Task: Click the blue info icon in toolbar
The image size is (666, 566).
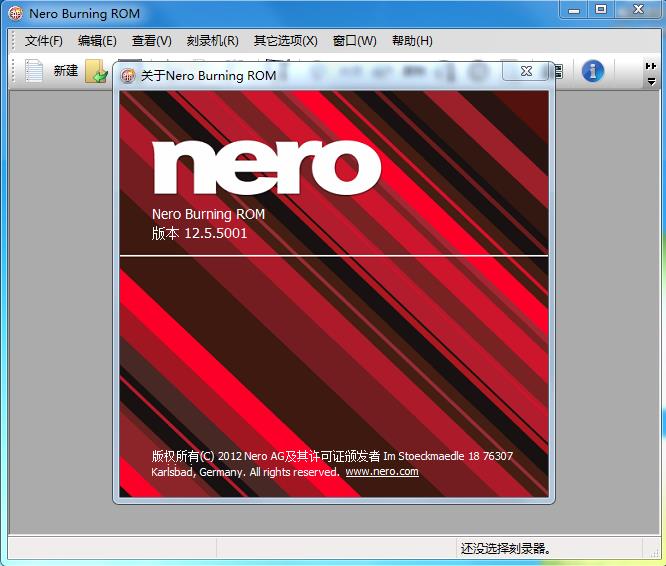Action: point(593,70)
